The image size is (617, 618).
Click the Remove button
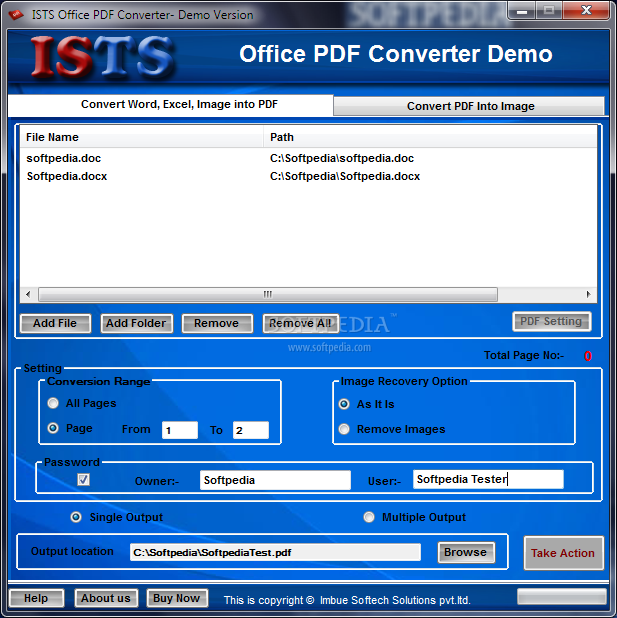coord(217,324)
